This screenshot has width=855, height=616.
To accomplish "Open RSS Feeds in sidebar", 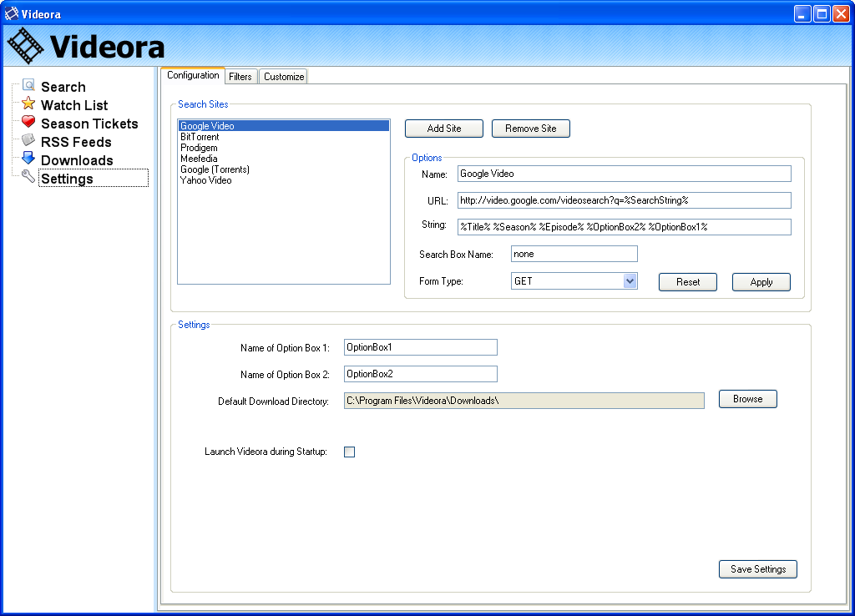I will pos(76,142).
